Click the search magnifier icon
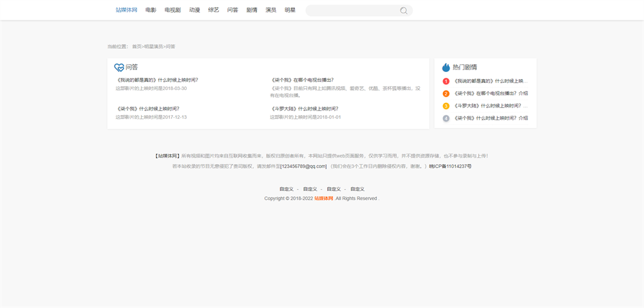This screenshot has width=644, height=308. [404, 11]
